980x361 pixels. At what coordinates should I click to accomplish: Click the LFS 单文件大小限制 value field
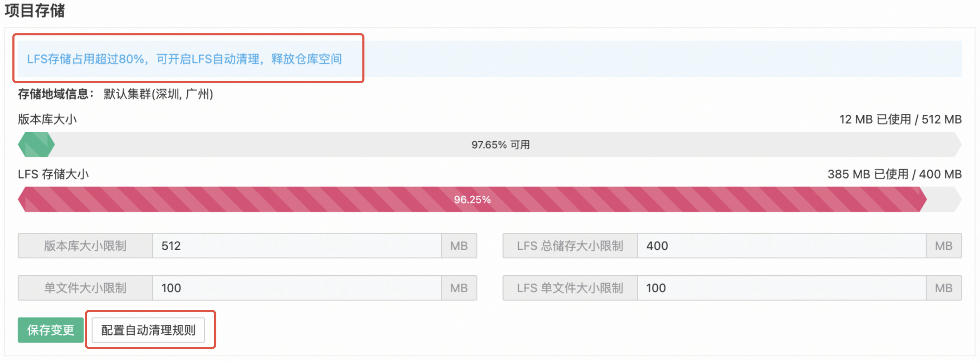click(781, 288)
